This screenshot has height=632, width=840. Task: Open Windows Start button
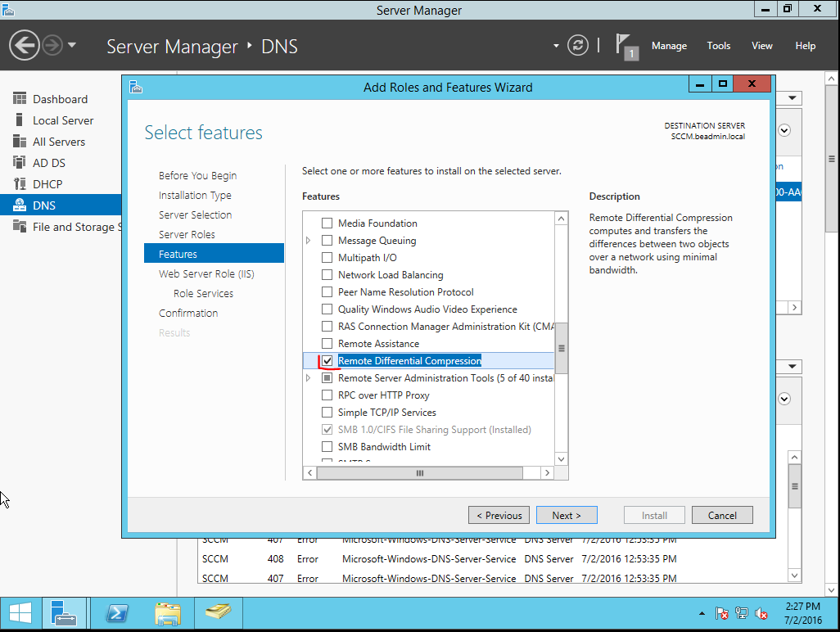tap(20, 612)
